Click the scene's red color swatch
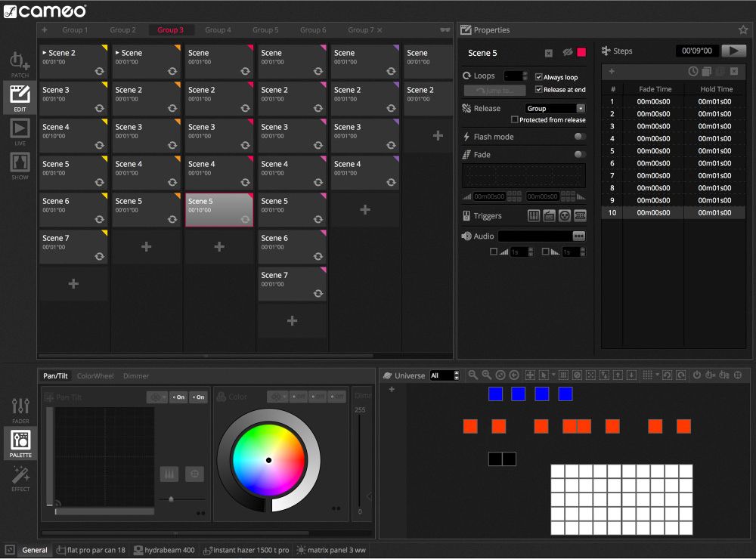The image size is (756, 559). 581,53
